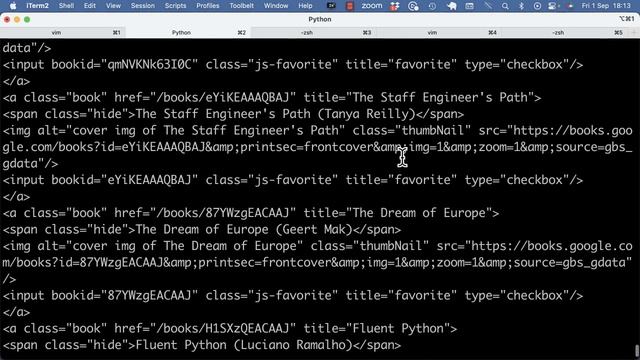This screenshot has height=360, width=640.
Task: Open the Session menu
Action: pyautogui.click(x=142, y=6)
